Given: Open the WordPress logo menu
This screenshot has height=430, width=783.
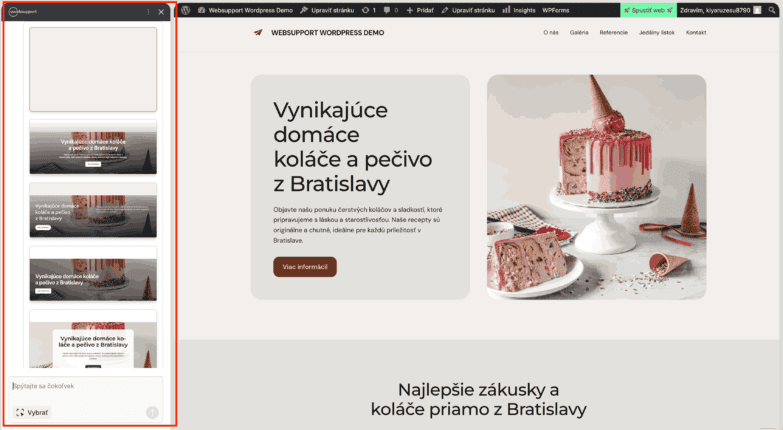Looking at the screenshot, I should click(x=186, y=10).
